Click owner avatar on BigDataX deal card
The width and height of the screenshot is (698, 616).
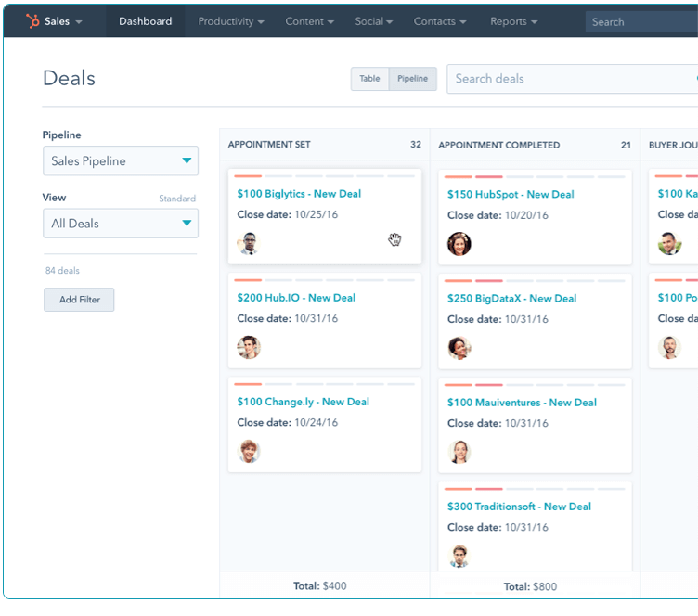click(459, 348)
